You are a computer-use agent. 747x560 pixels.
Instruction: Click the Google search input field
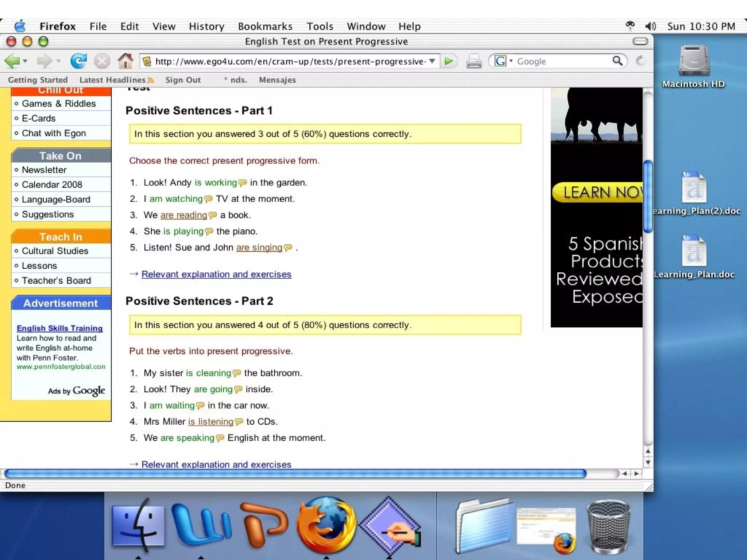click(562, 61)
